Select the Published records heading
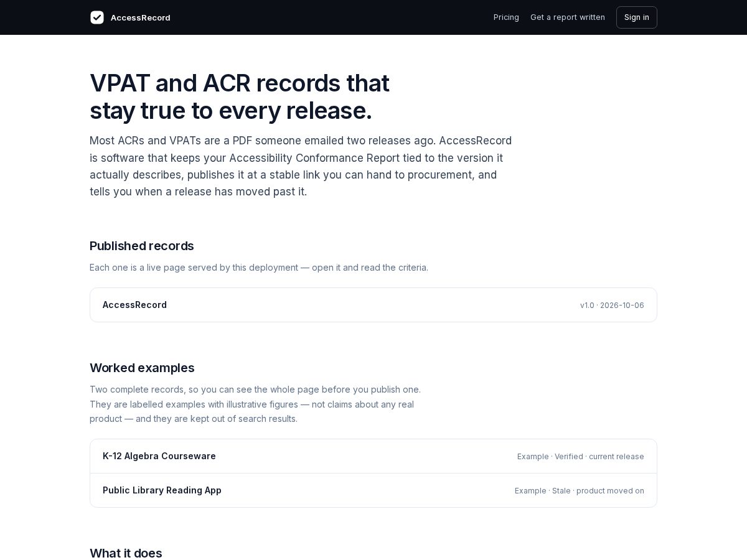 point(142,246)
